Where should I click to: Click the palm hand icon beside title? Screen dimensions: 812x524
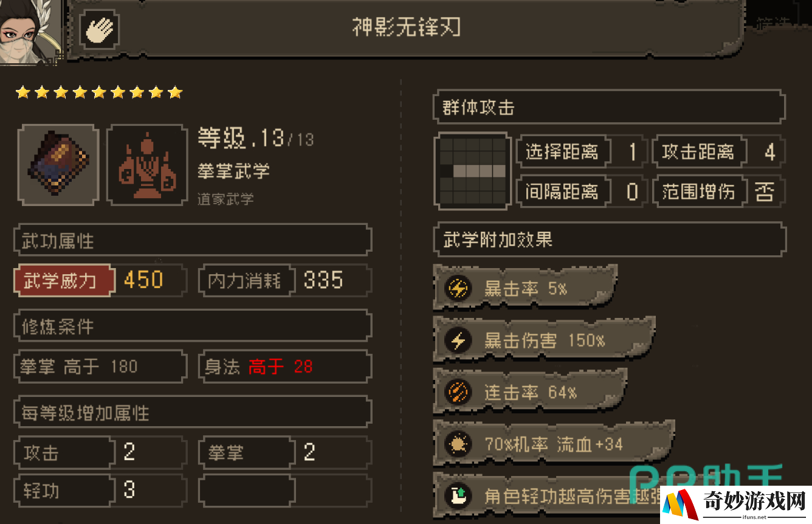click(x=99, y=29)
